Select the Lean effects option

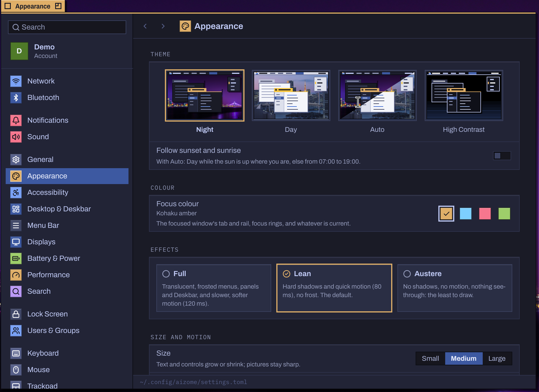[334, 288]
